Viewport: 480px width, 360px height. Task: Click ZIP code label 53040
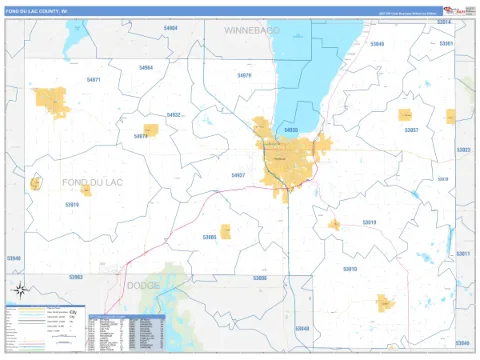pyautogui.click(x=463, y=343)
